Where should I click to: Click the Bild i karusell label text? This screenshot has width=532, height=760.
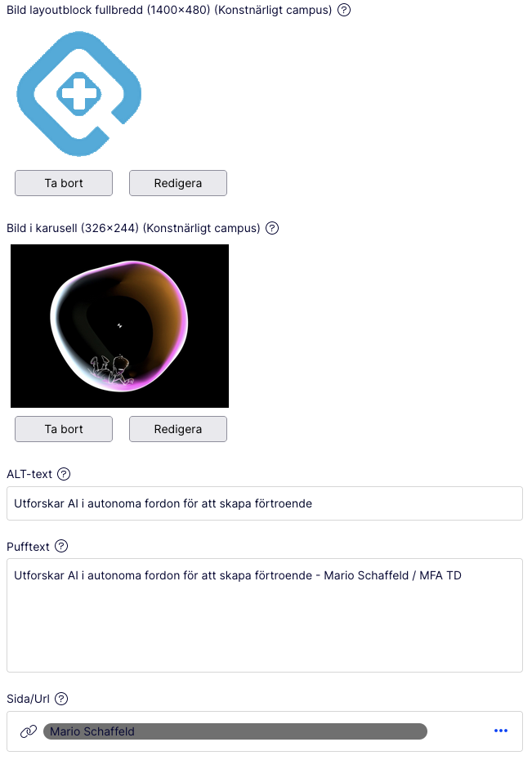133,228
